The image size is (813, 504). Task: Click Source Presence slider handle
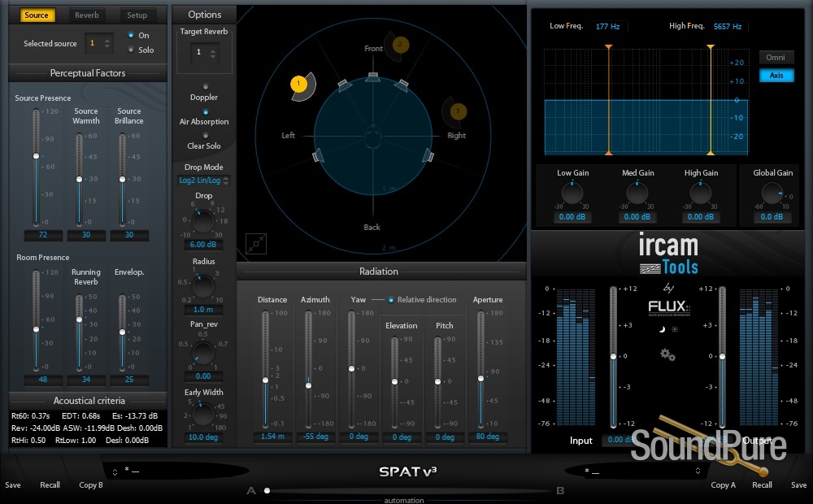[37, 156]
